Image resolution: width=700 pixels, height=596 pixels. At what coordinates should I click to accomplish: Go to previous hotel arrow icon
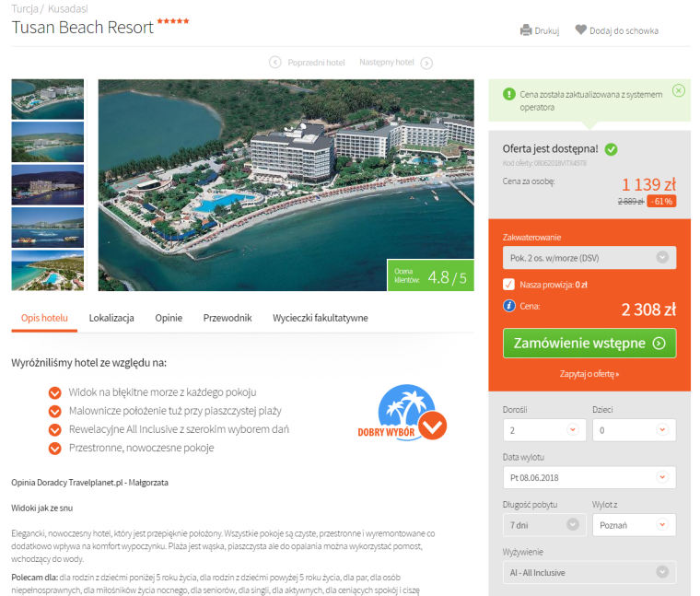point(275,62)
